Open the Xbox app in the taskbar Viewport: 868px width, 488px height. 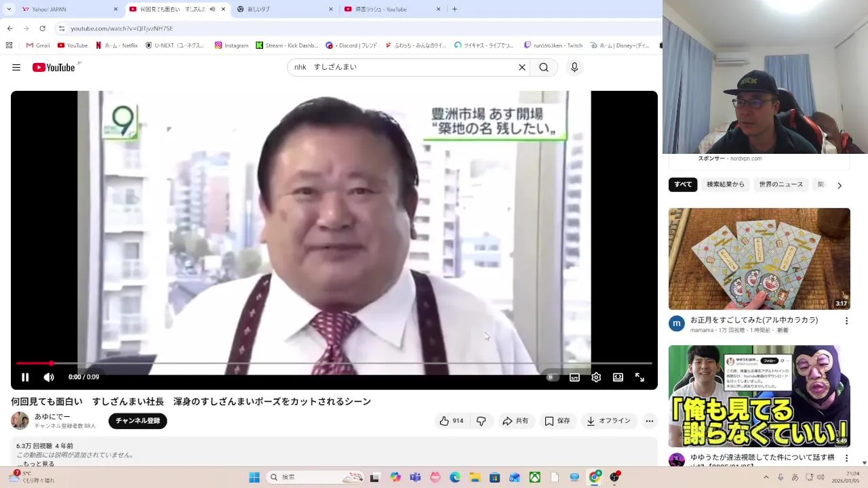535,477
